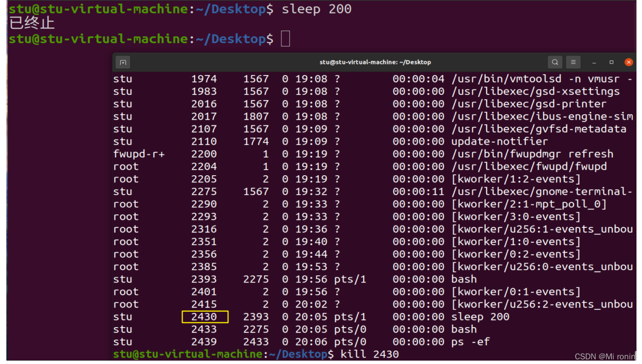Click PID 2433 in bash row

(x=204, y=330)
